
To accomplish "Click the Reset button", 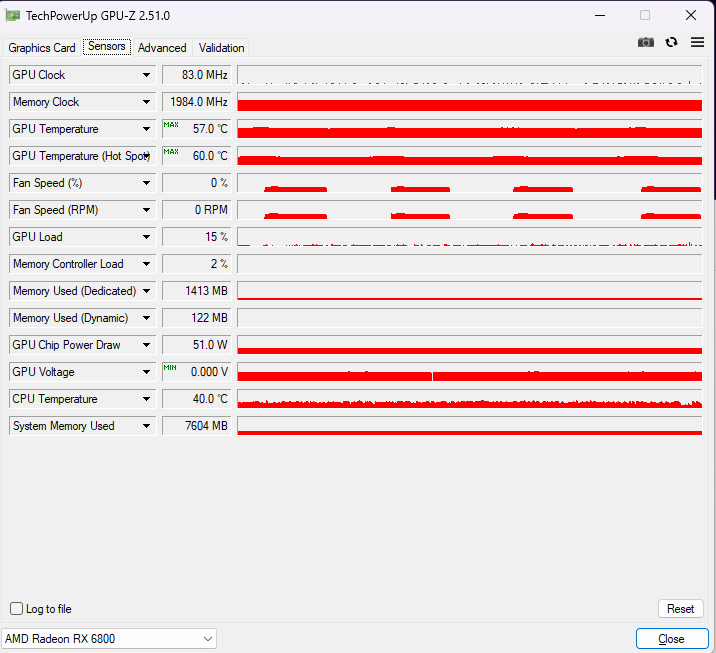I will 680,608.
